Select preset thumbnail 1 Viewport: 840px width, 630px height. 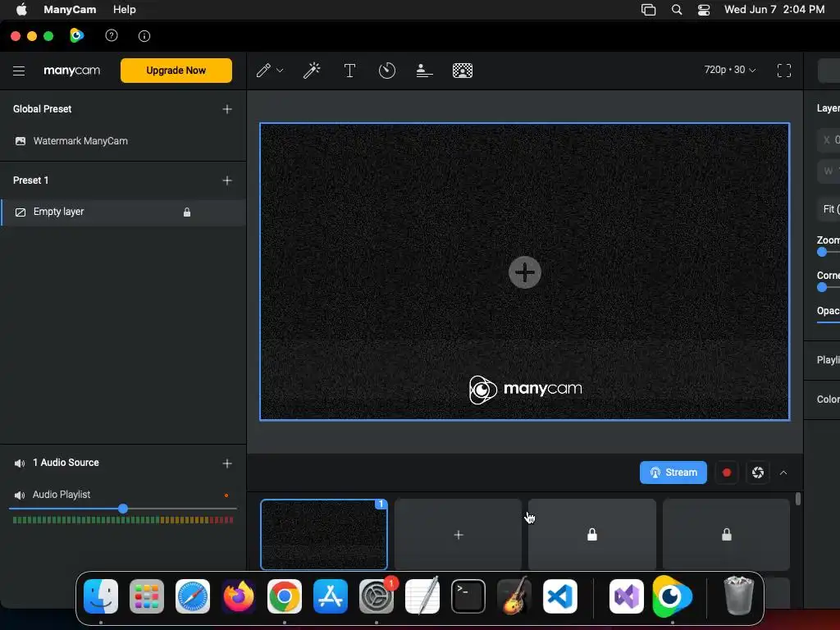coord(323,534)
